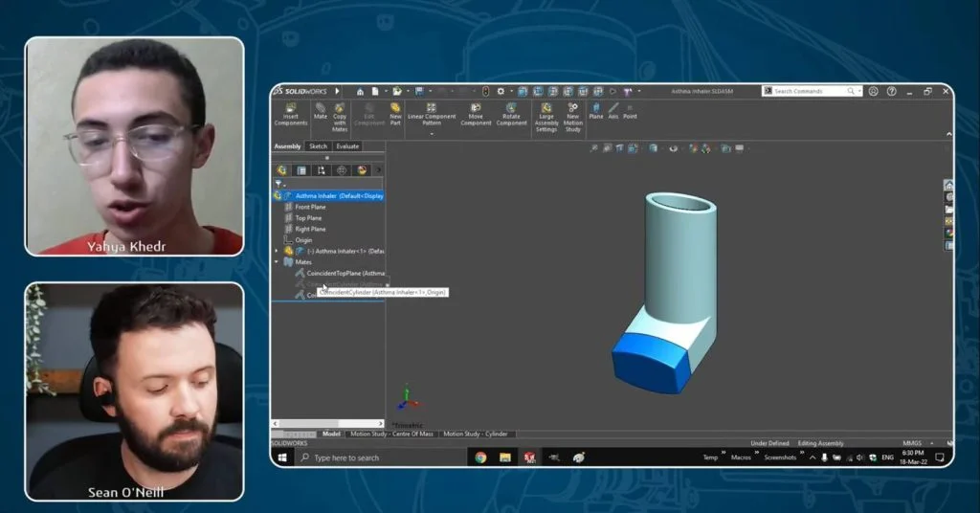980x513 pixels.
Task: Open Google Chrome from the taskbar
Action: tap(480, 457)
